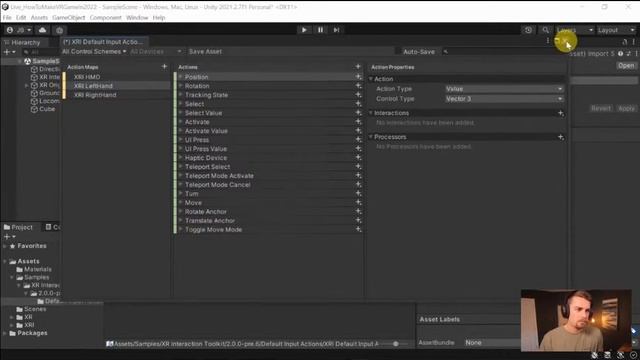Image resolution: width=640 pixels, height=360 pixels.
Task: Click the Revert button
Action: tap(601, 108)
